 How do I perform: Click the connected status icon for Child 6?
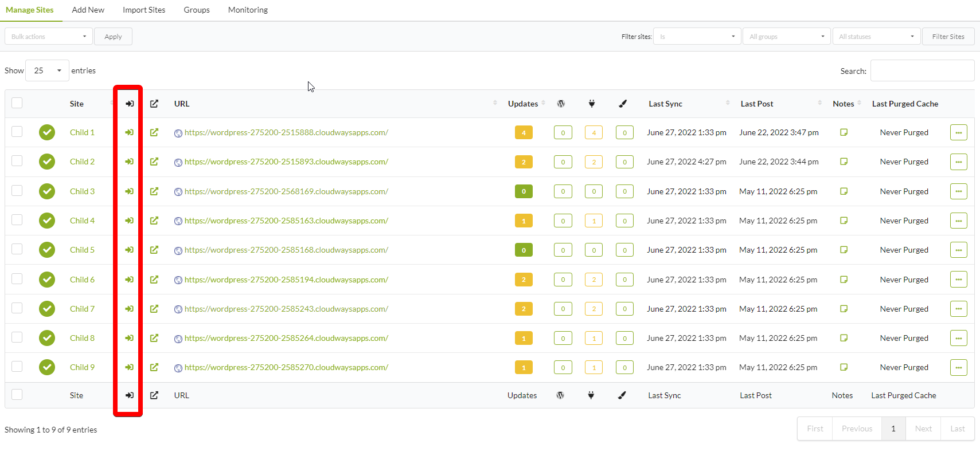tap(47, 280)
